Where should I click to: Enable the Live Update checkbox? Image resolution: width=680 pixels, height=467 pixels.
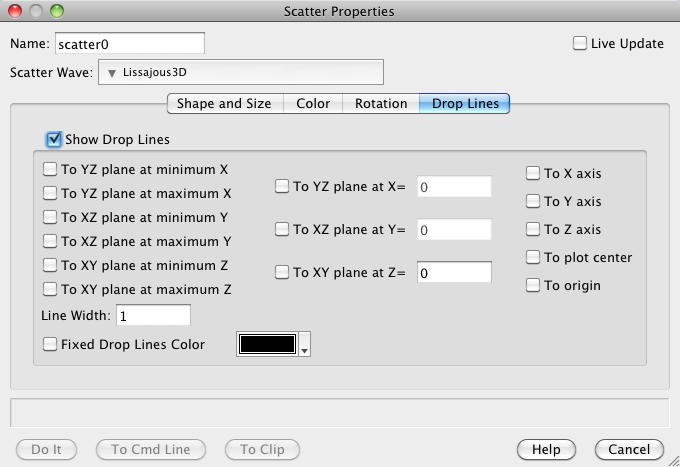tap(580, 43)
